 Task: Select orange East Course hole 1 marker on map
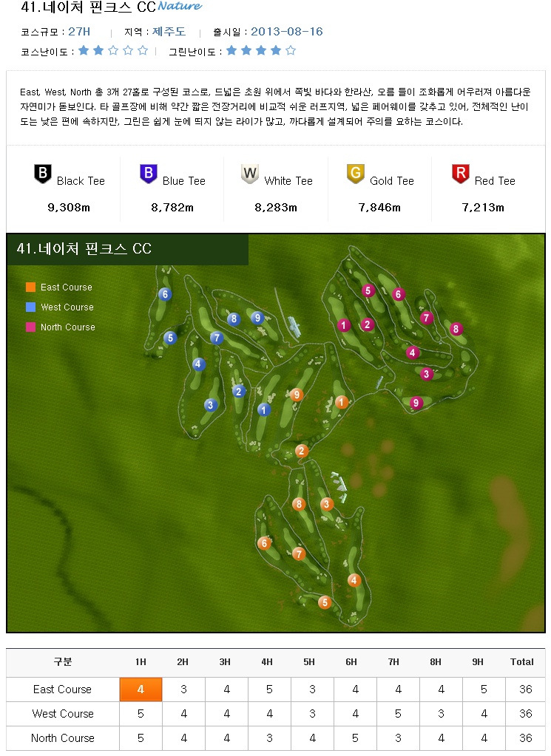341,402
